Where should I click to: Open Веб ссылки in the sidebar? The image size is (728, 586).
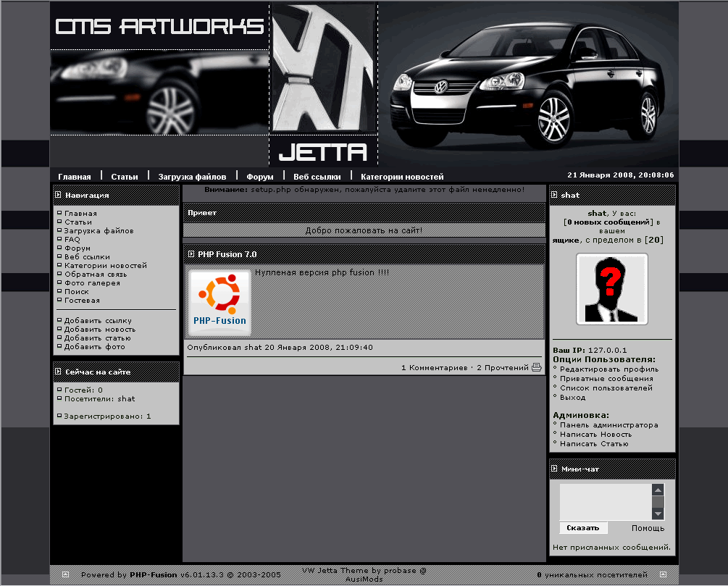[87, 256]
